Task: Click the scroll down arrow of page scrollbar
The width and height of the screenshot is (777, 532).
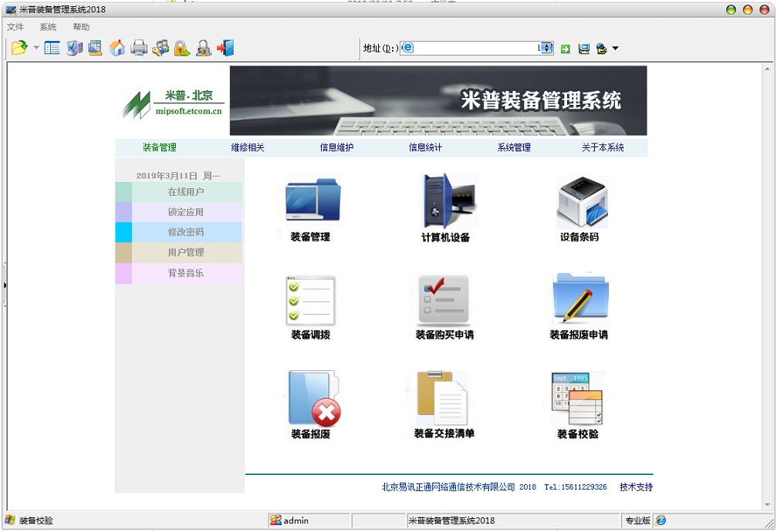Action: click(768, 505)
